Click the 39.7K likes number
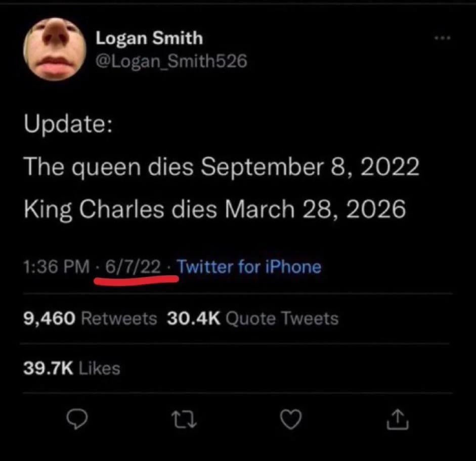This screenshot has width=476, height=461. [x=49, y=368]
